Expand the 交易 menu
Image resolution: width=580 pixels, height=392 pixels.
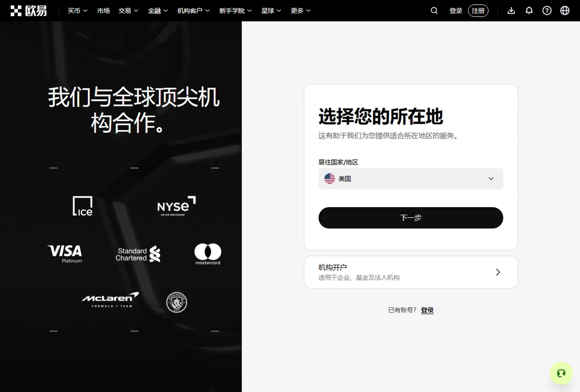[129, 11]
